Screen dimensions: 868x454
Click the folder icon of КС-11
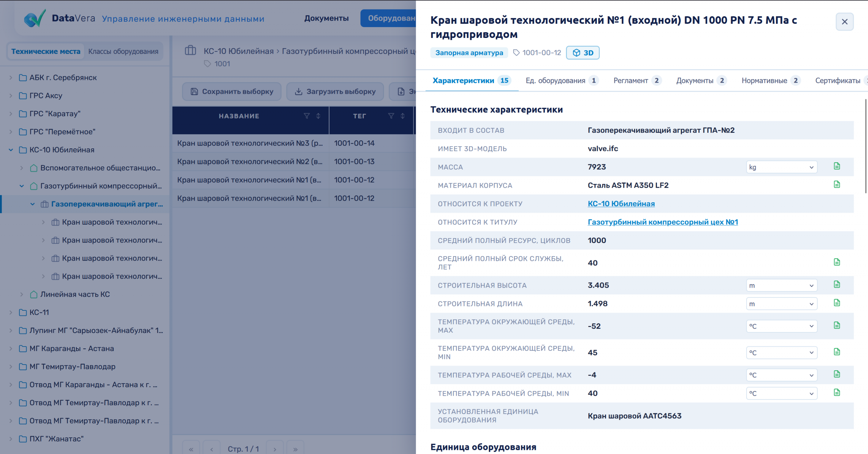tap(23, 312)
